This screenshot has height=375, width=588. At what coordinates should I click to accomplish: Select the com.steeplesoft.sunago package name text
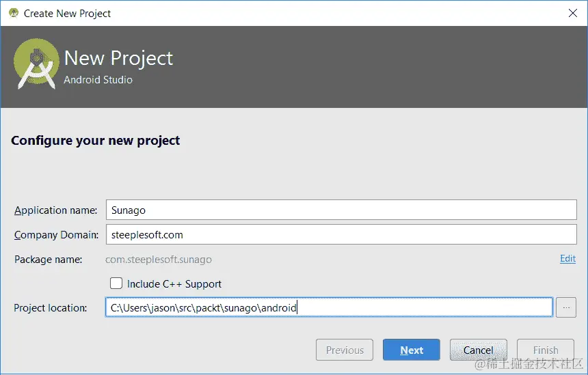(x=158, y=260)
